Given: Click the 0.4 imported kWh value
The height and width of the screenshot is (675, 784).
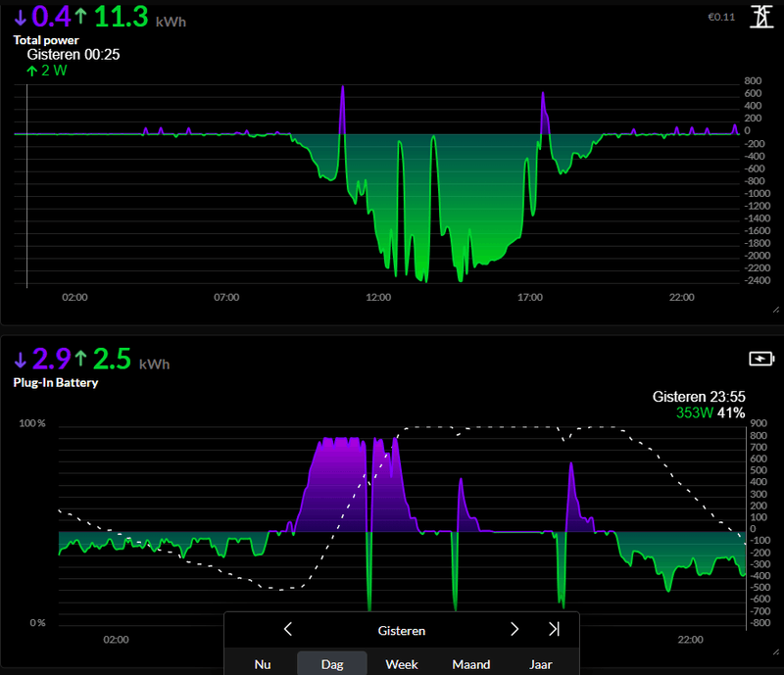Looking at the screenshot, I should click(x=52, y=17).
